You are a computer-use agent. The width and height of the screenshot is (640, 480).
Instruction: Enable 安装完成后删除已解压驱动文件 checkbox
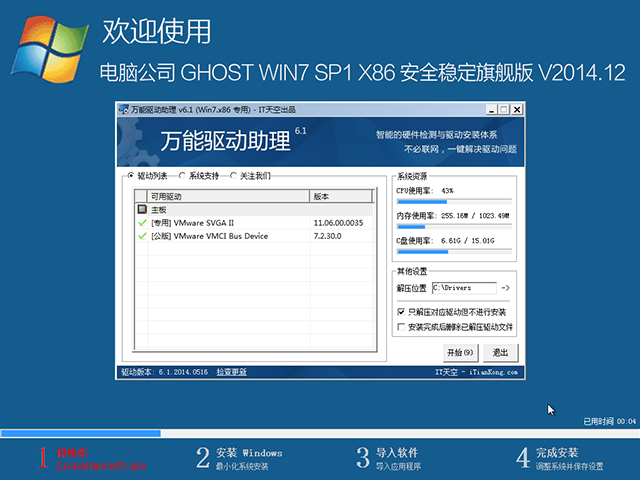tap(401, 327)
